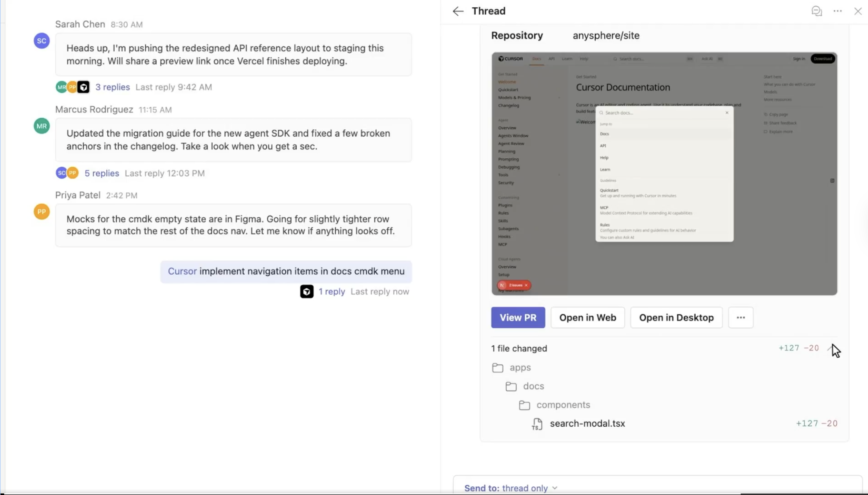Open the 1 reply thread
This screenshot has height=495, width=868.
331,291
